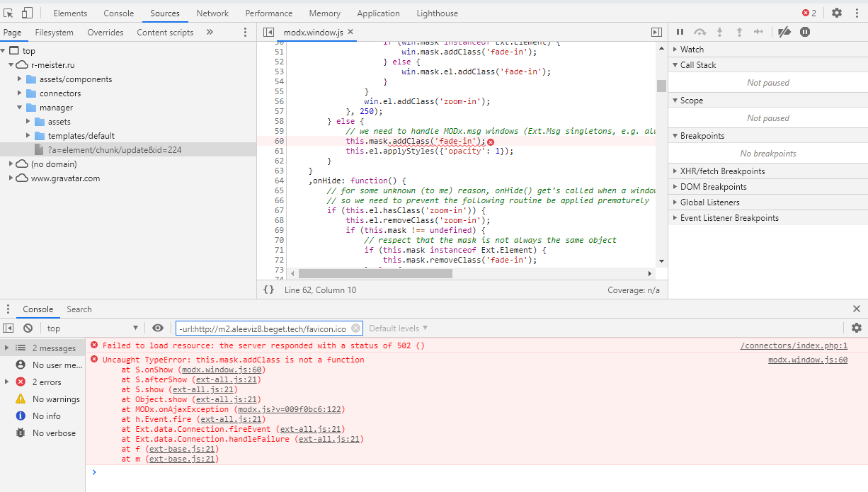Hide the debugger sidebar pane
Image resolution: width=868 pixels, height=492 pixels.
pos(656,32)
